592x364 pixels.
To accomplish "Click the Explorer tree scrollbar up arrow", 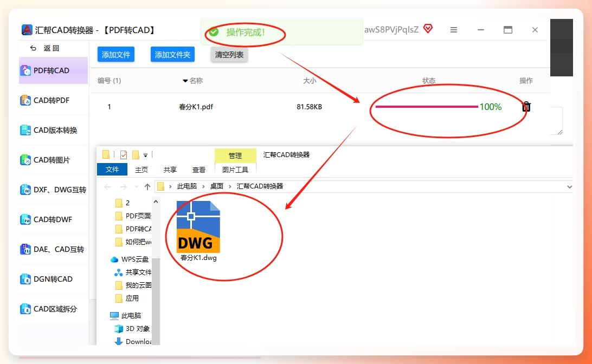I will (156, 202).
